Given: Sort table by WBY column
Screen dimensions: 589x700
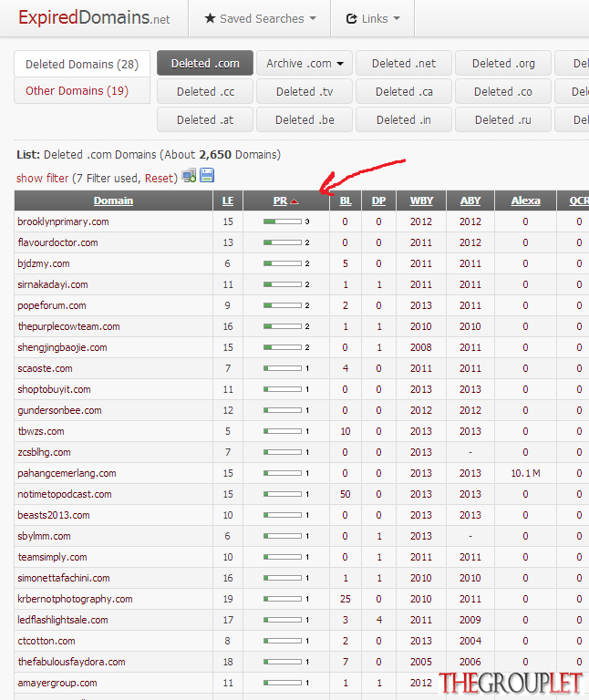Looking at the screenshot, I should point(421,201).
